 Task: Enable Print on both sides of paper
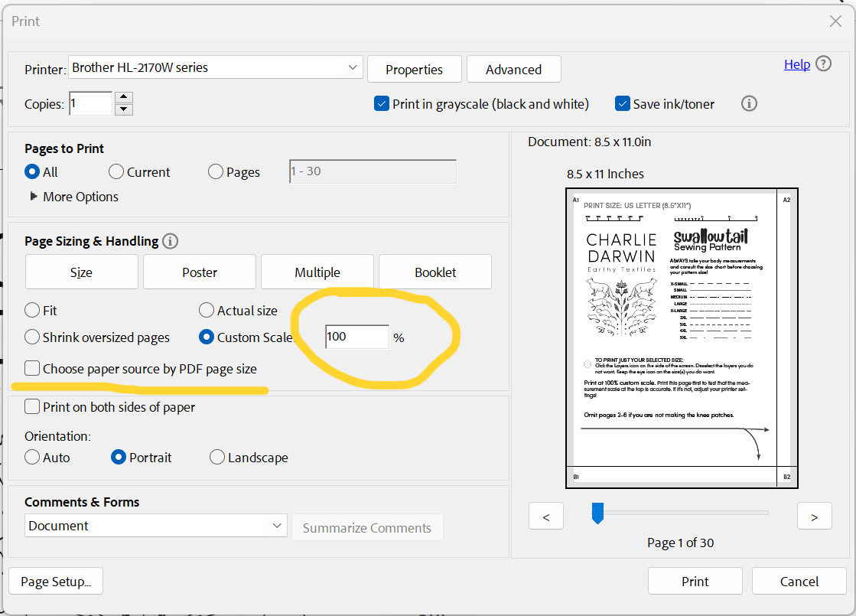(x=32, y=407)
